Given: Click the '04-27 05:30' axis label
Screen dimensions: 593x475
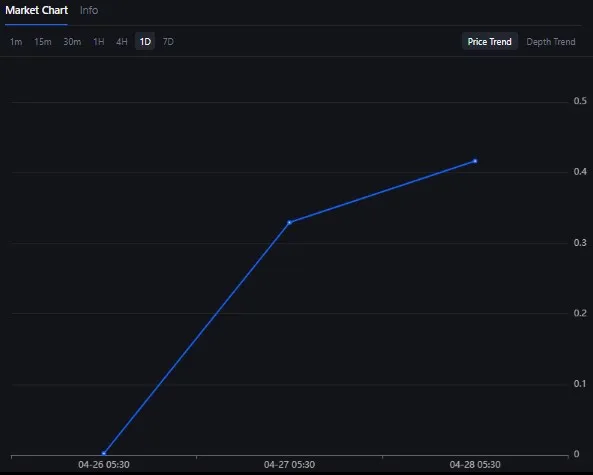Looking at the screenshot, I should pos(289,464).
